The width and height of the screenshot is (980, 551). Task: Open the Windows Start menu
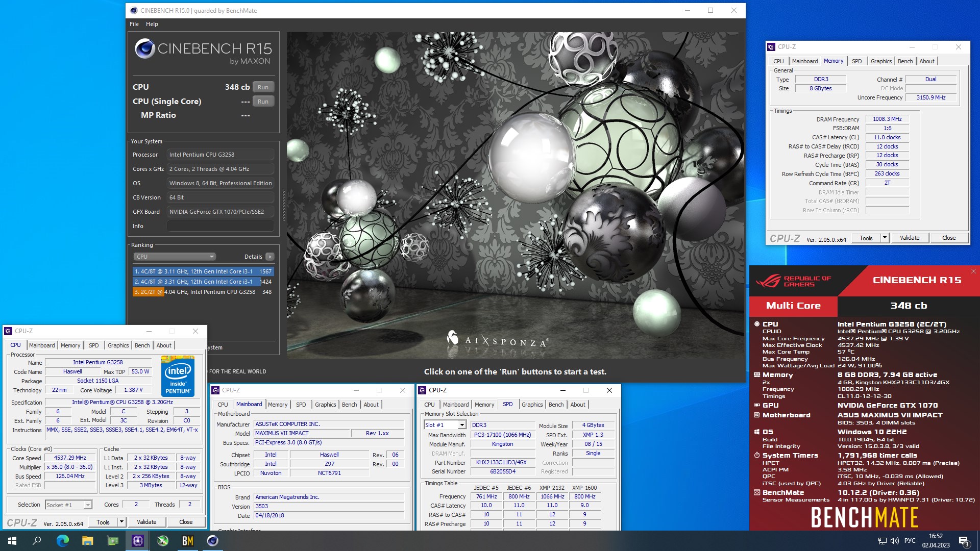point(12,541)
